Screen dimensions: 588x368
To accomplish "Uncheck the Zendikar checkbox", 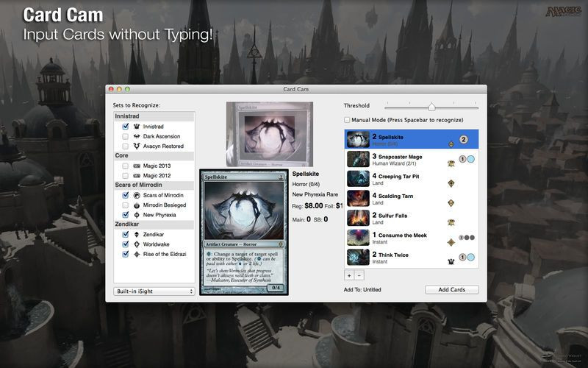I will 126,234.
